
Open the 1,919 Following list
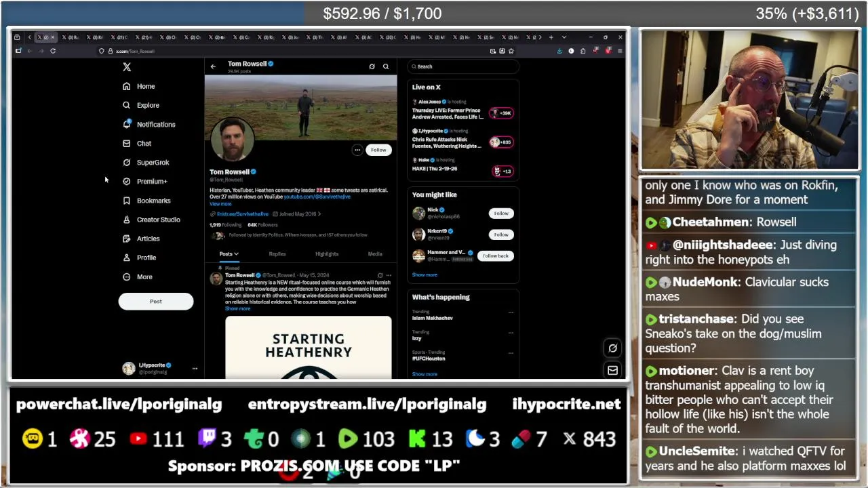pos(225,225)
